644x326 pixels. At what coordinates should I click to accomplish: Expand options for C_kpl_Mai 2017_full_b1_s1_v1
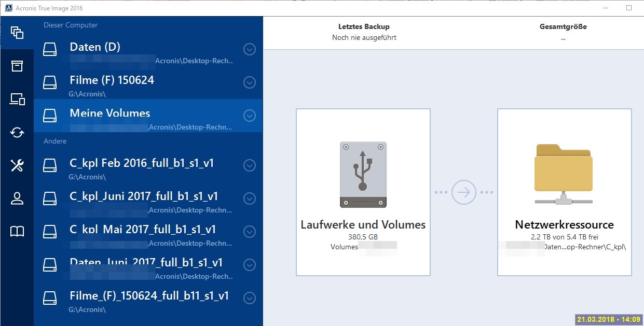point(250,232)
